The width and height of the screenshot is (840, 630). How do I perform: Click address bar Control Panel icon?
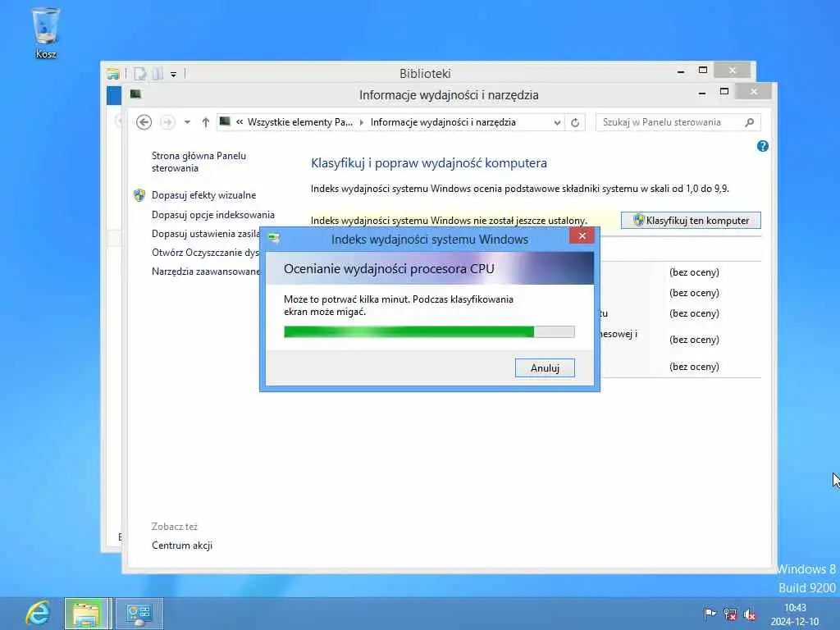pyautogui.click(x=225, y=121)
